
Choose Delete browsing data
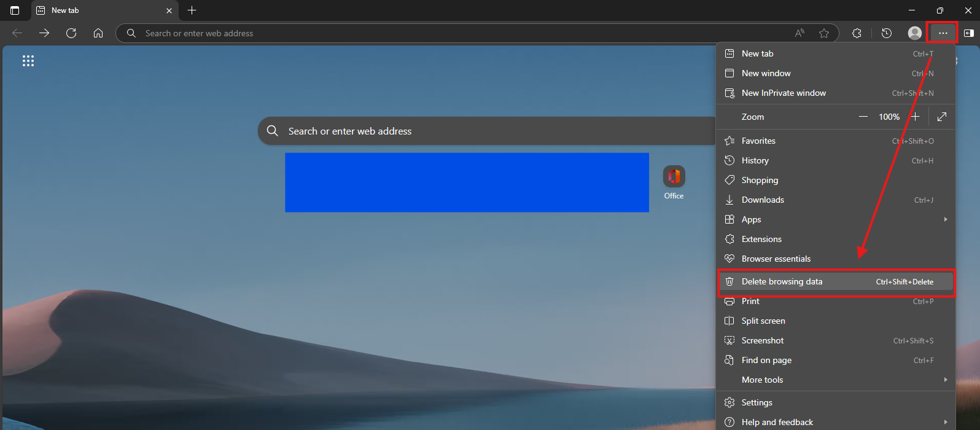835,281
